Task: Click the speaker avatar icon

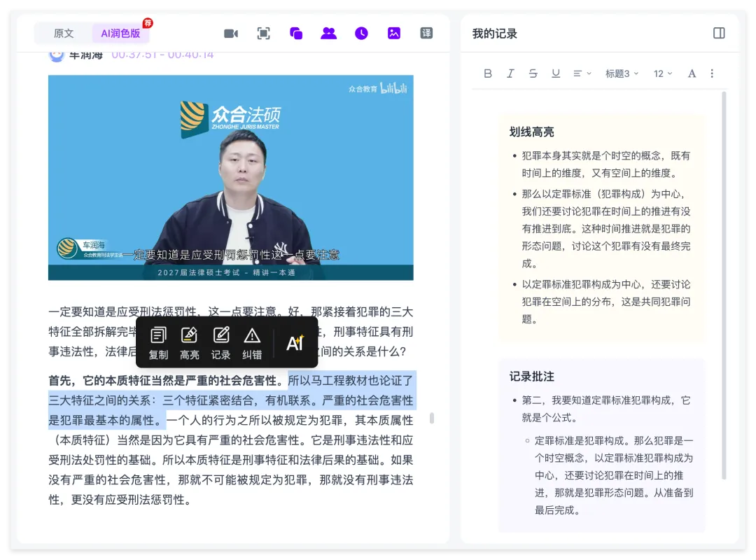Action: [x=57, y=57]
